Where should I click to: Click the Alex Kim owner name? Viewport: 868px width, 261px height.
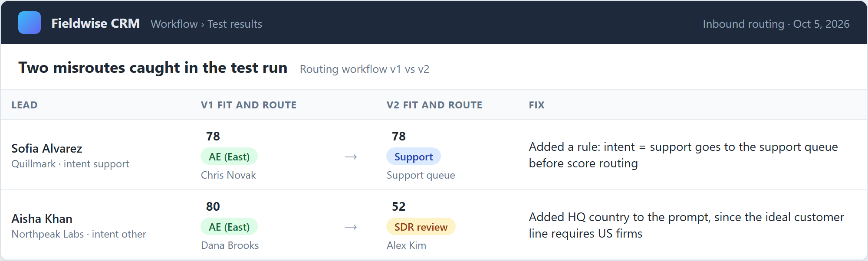pyautogui.click(x=406, y=245)
